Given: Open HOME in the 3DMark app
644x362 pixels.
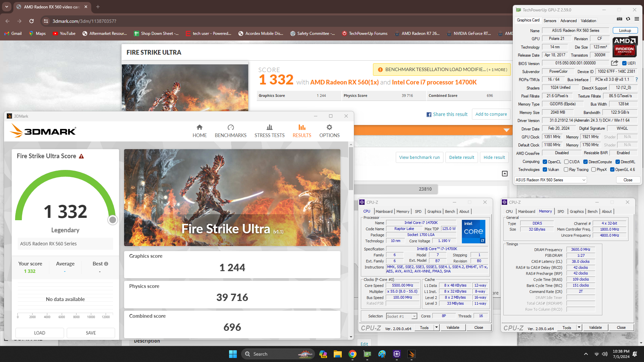Looking at the screenshot, I should tap(200, 131).
